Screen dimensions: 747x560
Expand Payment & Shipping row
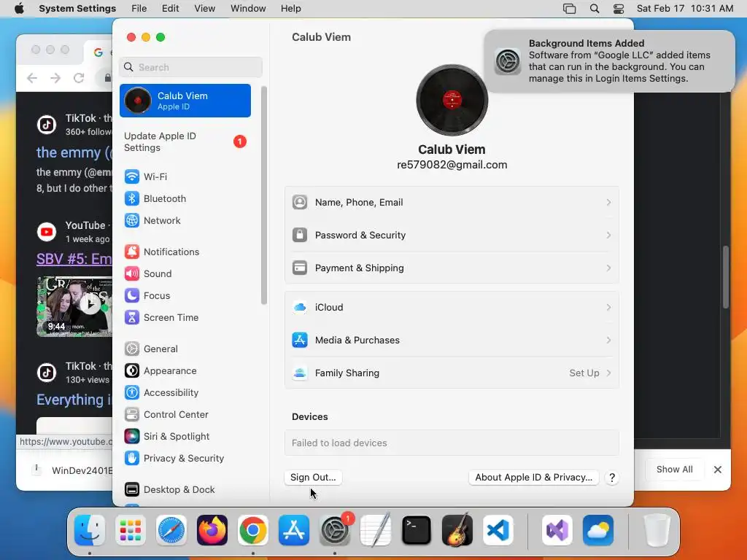coord(452,268)
